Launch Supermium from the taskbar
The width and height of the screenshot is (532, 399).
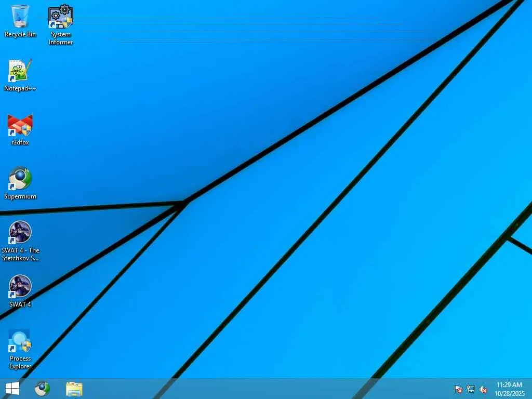[x=42, y=389]
